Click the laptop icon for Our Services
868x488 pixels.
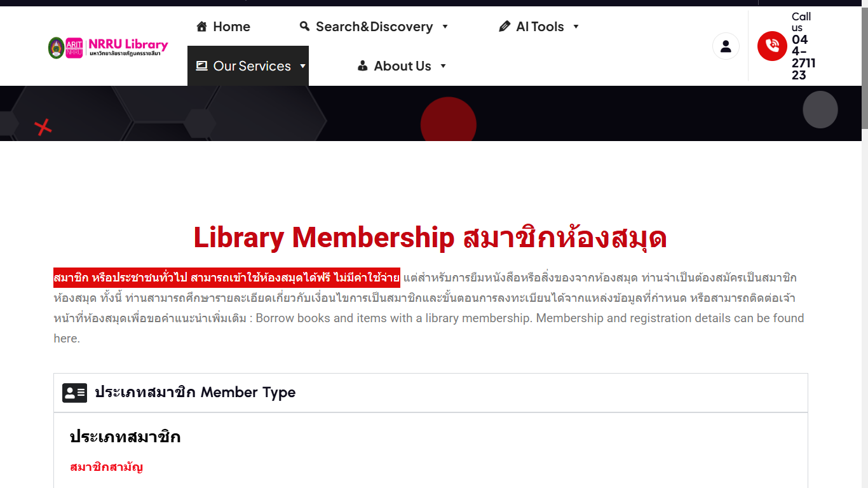point(202,65)
